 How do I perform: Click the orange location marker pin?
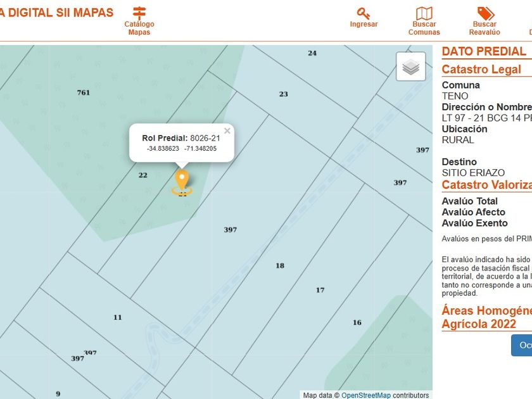(x=182, y=180)
